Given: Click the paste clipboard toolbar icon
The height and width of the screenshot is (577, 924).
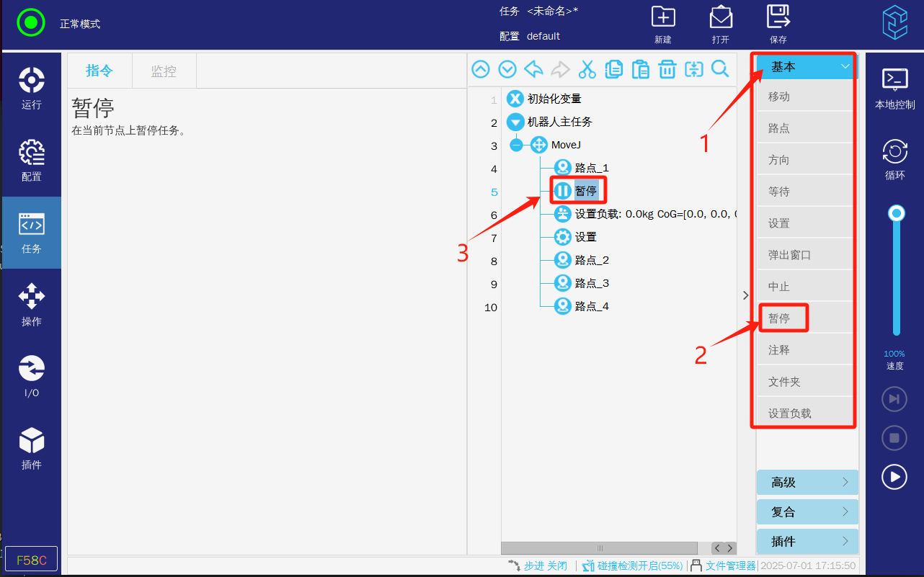Looking at the screenshot, I should [x=640, y=69].
